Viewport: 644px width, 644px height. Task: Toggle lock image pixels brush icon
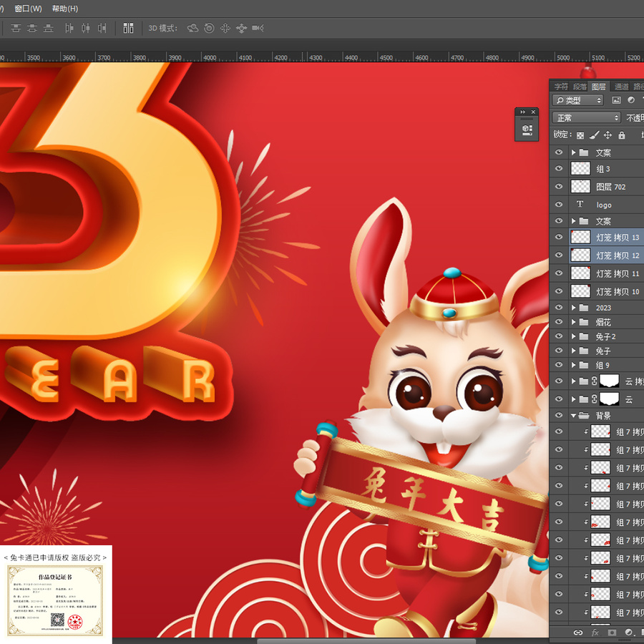point(595,135)
